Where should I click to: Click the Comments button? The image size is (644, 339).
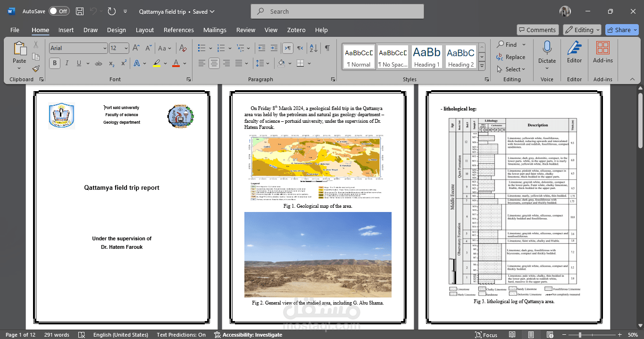(537, 30)
